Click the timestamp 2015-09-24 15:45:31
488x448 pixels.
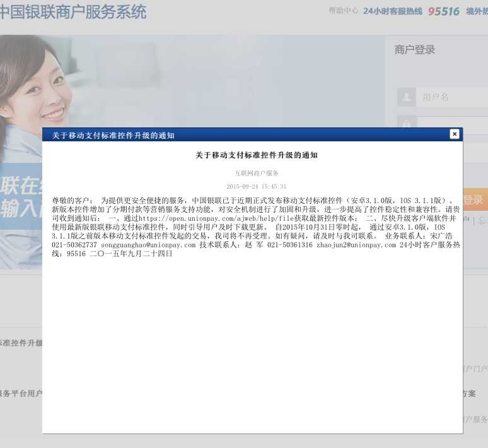click(256, 186)
